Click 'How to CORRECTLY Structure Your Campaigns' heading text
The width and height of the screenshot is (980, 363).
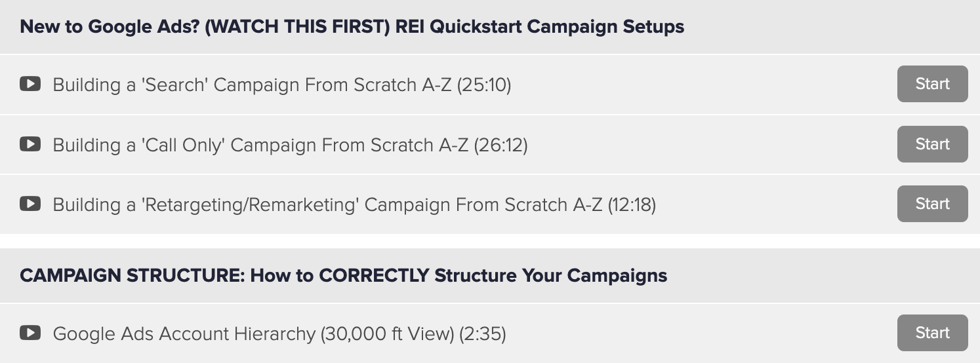click(x=459, y=275)
